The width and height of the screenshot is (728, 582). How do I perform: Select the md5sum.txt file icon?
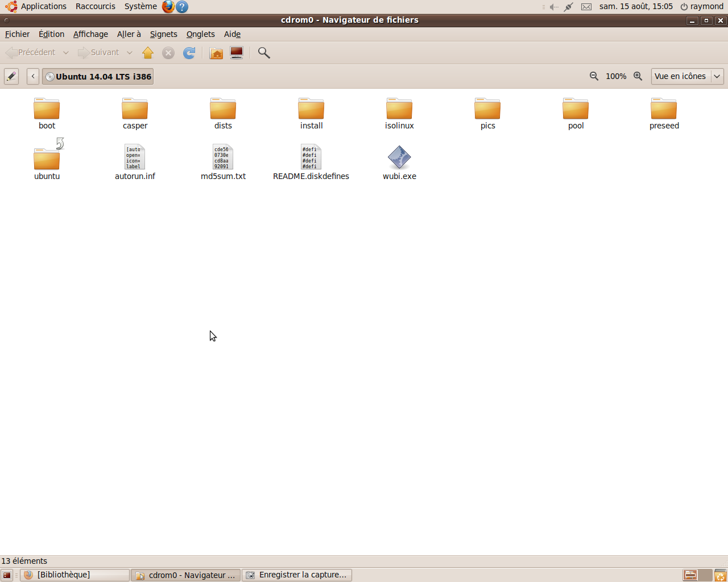click(x=223, y=157)
